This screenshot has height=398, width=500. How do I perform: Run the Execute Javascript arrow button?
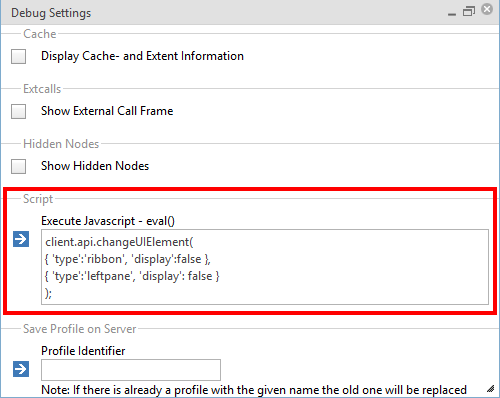click(21, 239)
